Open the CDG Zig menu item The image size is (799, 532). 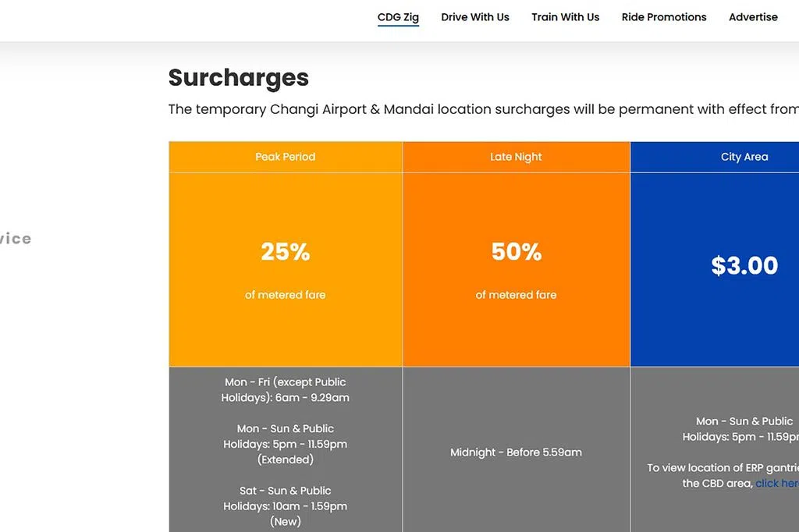pos(398,17)
